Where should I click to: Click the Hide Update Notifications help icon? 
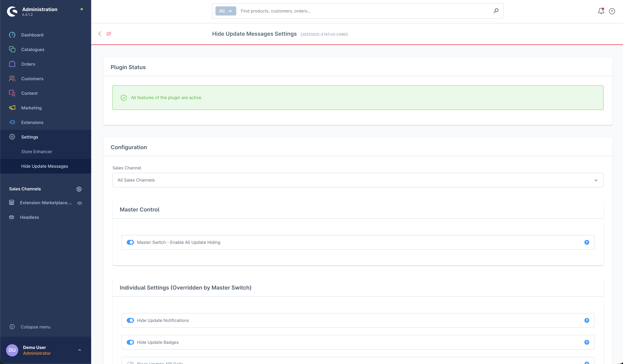click(x=587, y=321)
